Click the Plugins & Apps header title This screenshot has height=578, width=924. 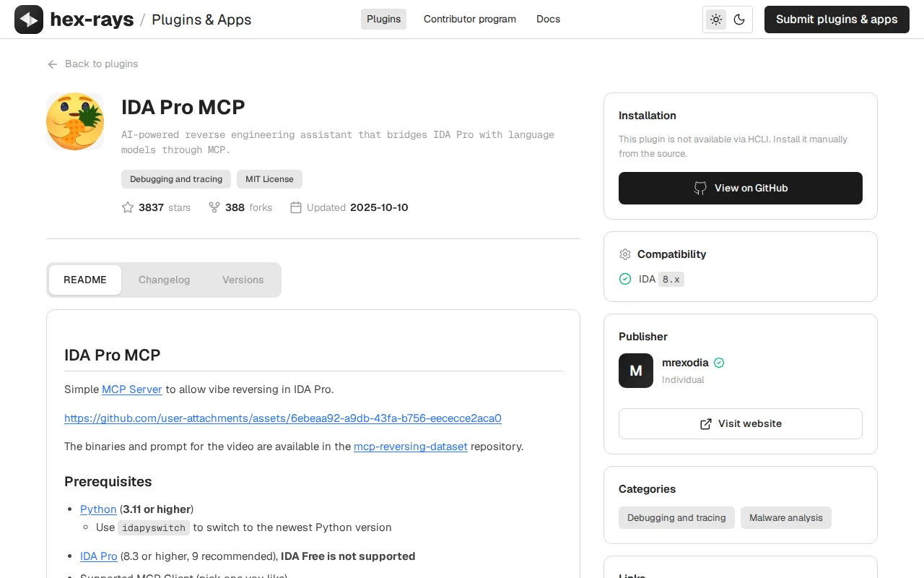coord(201,20)
